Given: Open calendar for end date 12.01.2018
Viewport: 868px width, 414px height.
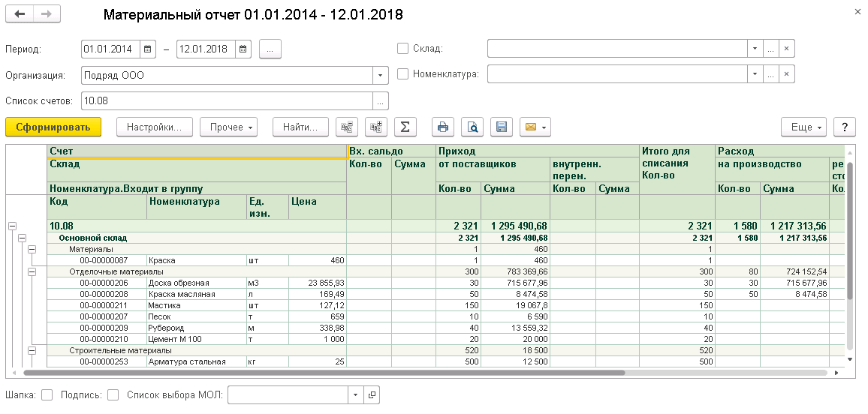Looking at the screenshot, I should 243,49.
